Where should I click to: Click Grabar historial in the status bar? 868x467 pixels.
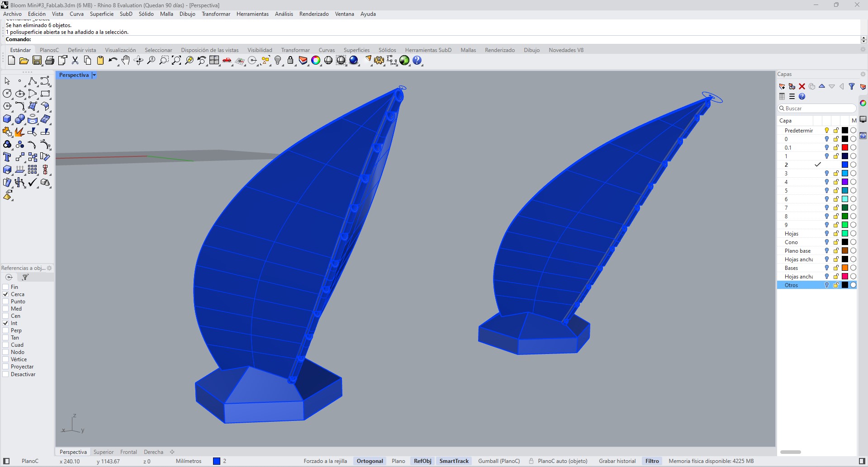(x=617, y=461)
